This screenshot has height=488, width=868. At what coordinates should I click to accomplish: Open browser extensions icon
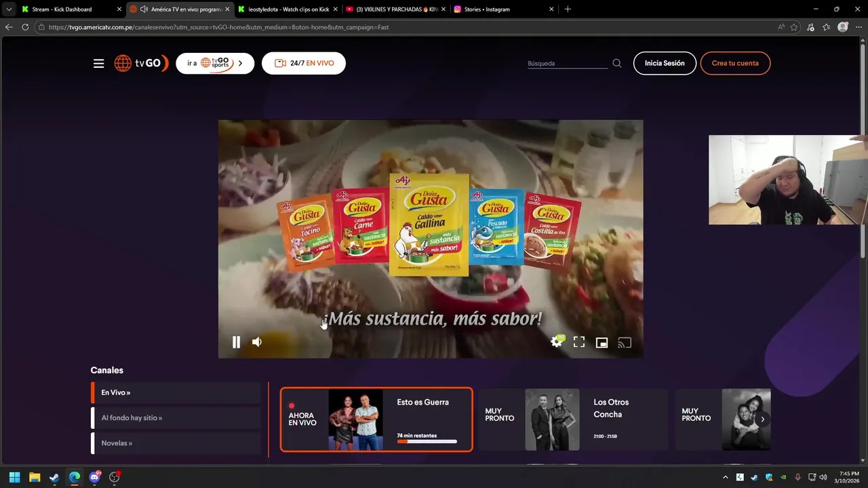(811, 27)
